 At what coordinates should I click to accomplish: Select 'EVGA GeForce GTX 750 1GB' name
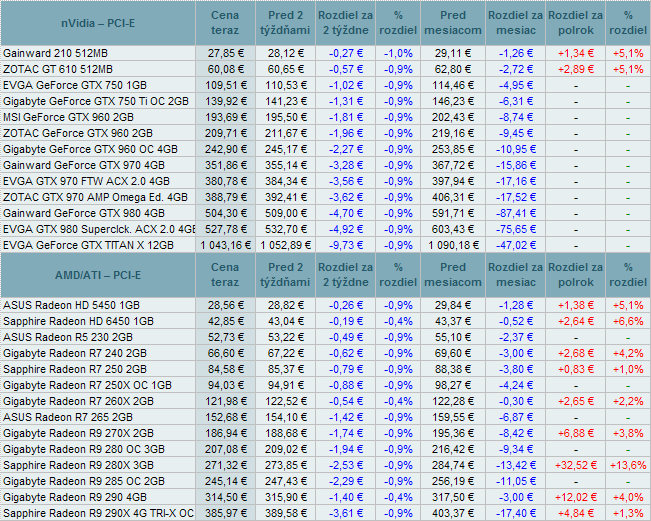pos(75,86)
